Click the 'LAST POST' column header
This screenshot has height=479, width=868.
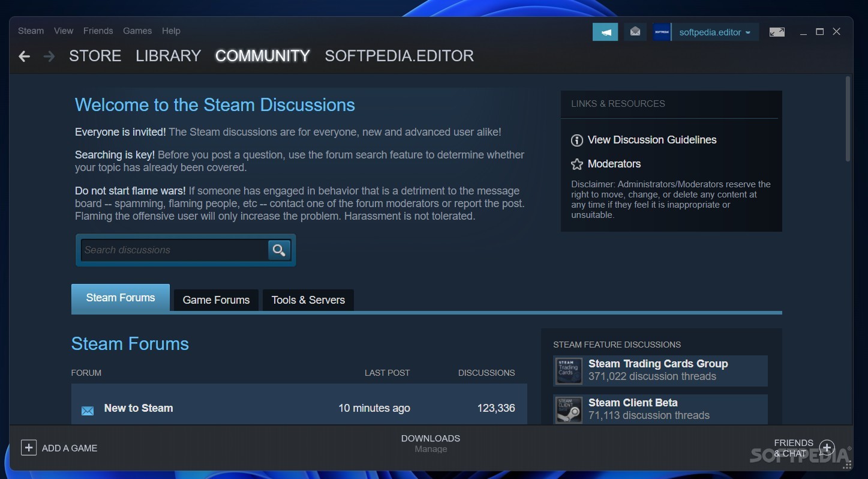click(387, 373)
